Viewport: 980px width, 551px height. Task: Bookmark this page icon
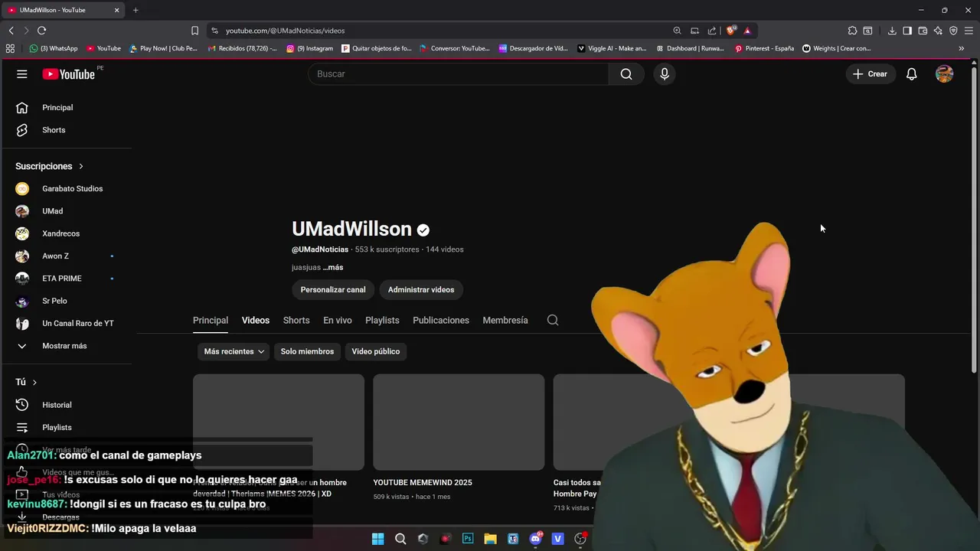coord(194,31)
